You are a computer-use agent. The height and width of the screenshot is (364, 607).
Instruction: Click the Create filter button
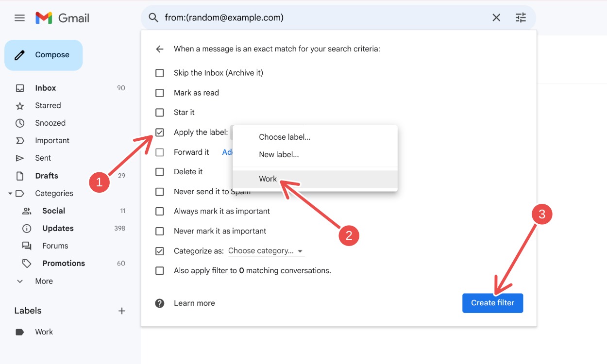click(492, 303)
